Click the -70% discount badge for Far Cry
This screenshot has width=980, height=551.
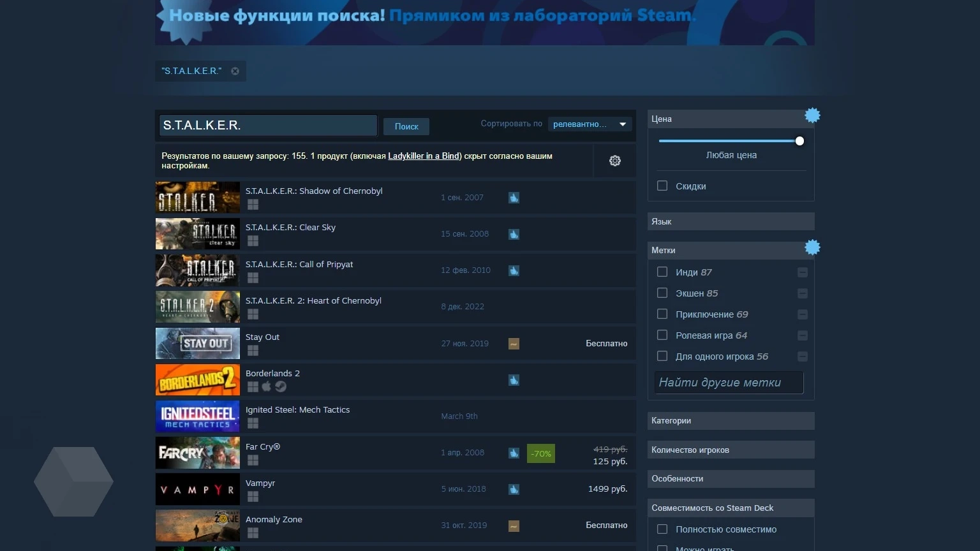click(x=541, y=453)
